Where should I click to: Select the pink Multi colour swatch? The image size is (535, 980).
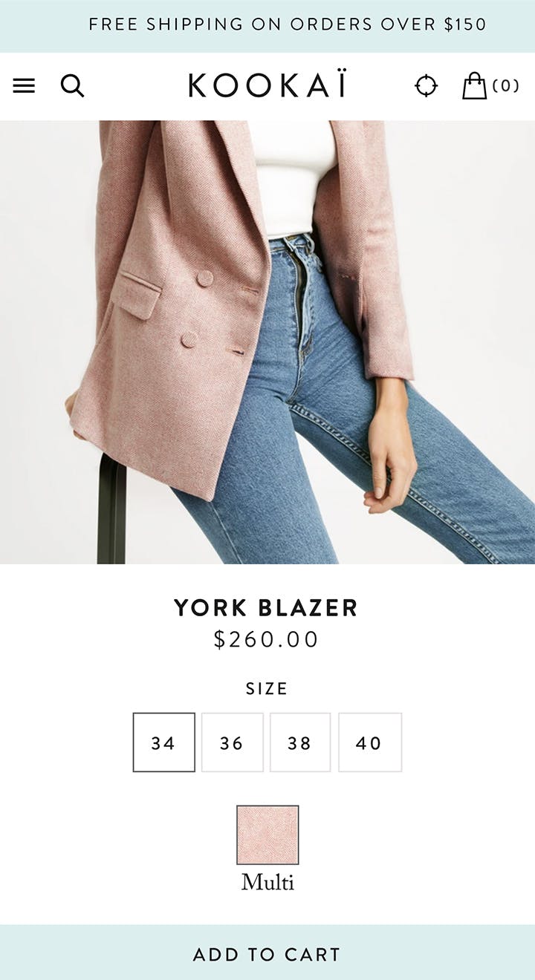[267, 835]
